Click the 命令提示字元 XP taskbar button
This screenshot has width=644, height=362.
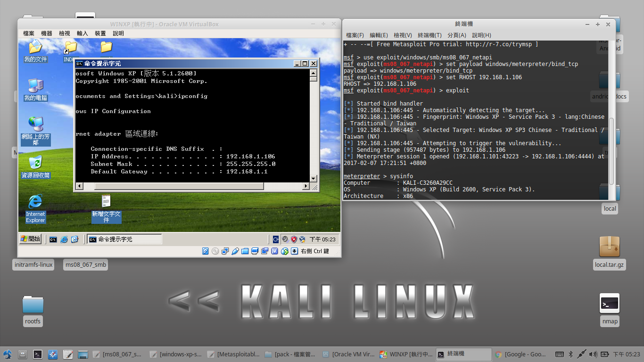click(x=124, y=239)
